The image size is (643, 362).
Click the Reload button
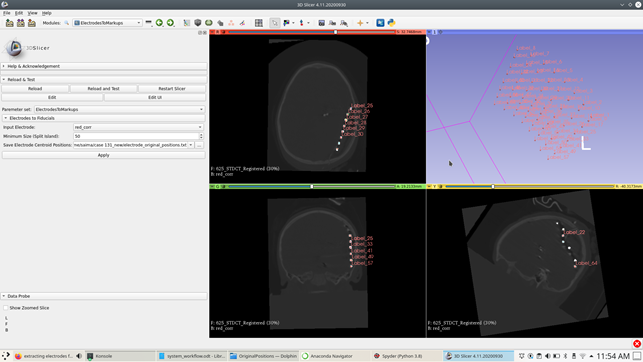pos(35,89)
